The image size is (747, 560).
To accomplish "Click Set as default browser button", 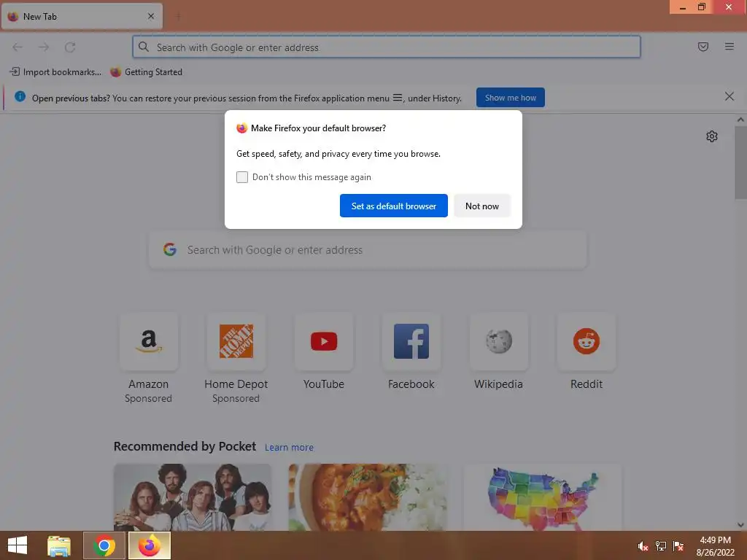I will [393, 206].
